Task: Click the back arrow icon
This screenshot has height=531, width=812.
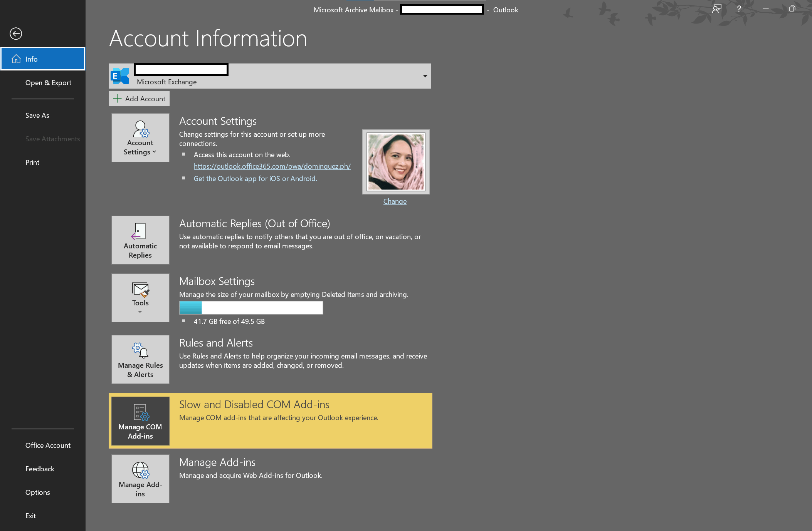Action: (x=16, y=34)
